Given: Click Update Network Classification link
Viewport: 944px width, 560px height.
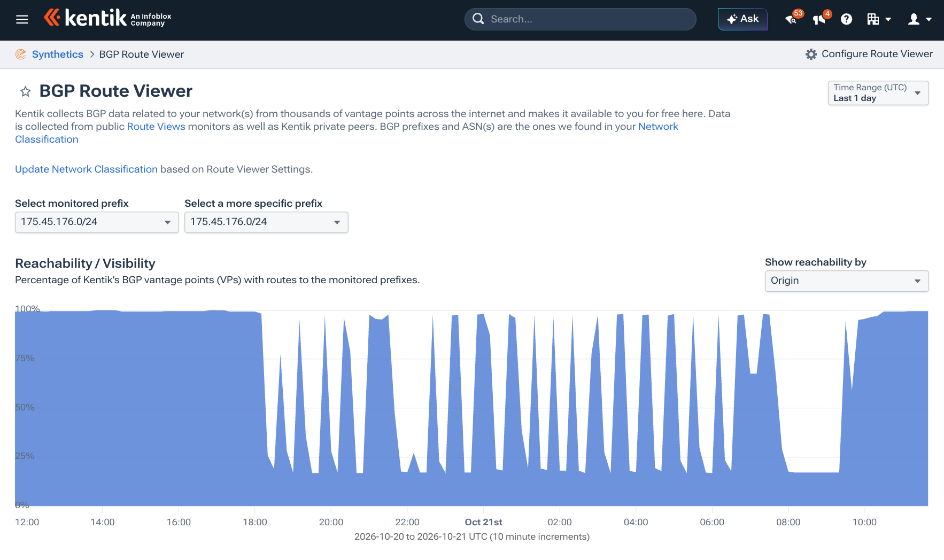Looking at the screenshot, I should coord(86,169).
